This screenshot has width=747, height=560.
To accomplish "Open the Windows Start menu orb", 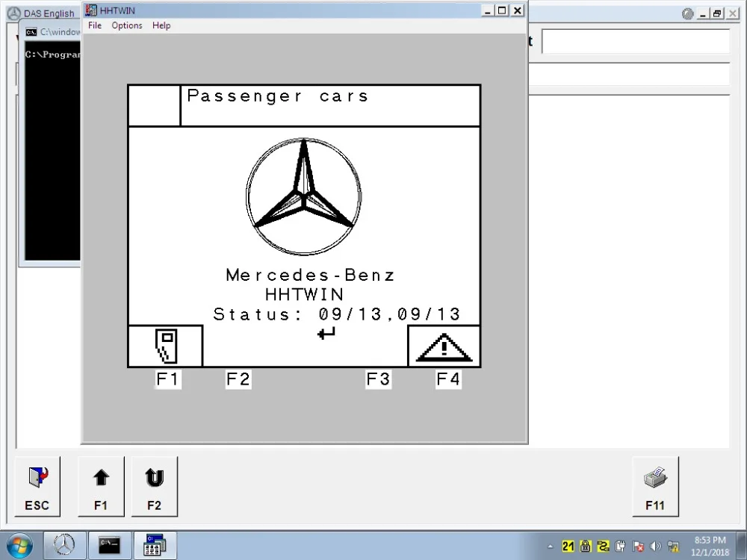I will [20, 546].
